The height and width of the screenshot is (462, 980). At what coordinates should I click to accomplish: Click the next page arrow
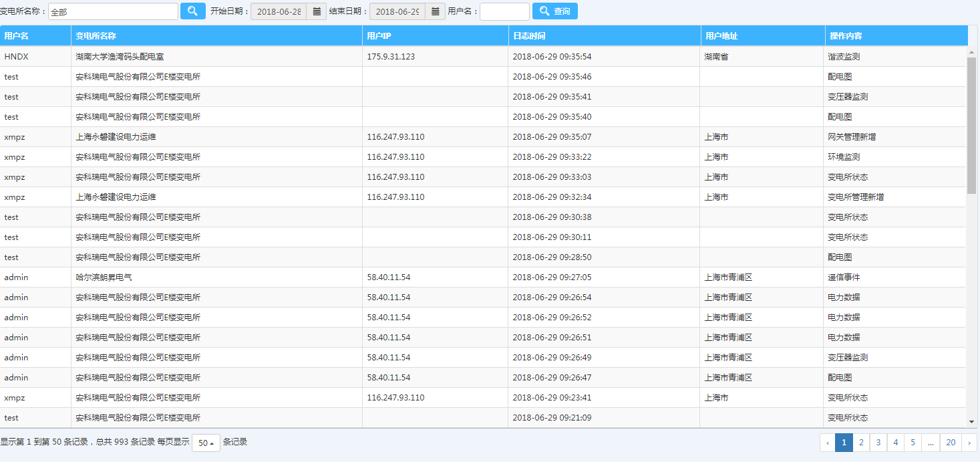[969, 443]
